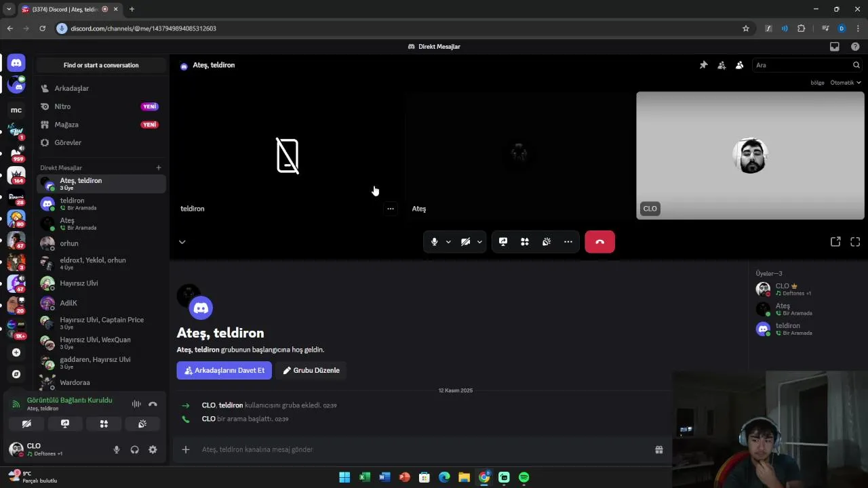This screenshot has width=868, height=488.
Task: Open Nitro page
Action: point(101,106)
